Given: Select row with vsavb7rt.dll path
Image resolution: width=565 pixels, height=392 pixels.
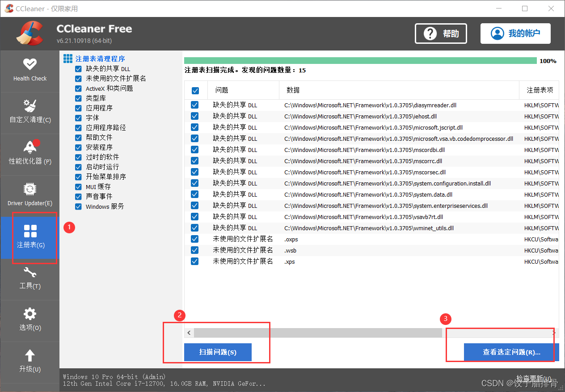Looking at the screenshot, I should (371, 217).
